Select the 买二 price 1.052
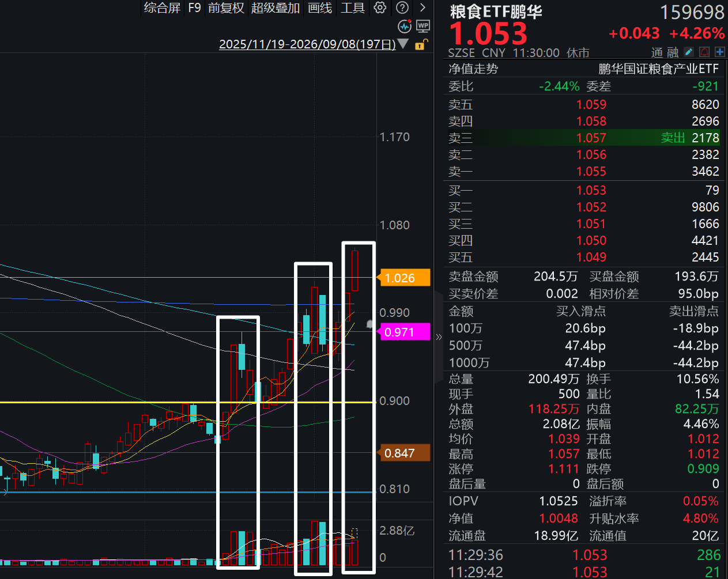The width and height of the screenshot is (728, 579). tap(591, 207)
